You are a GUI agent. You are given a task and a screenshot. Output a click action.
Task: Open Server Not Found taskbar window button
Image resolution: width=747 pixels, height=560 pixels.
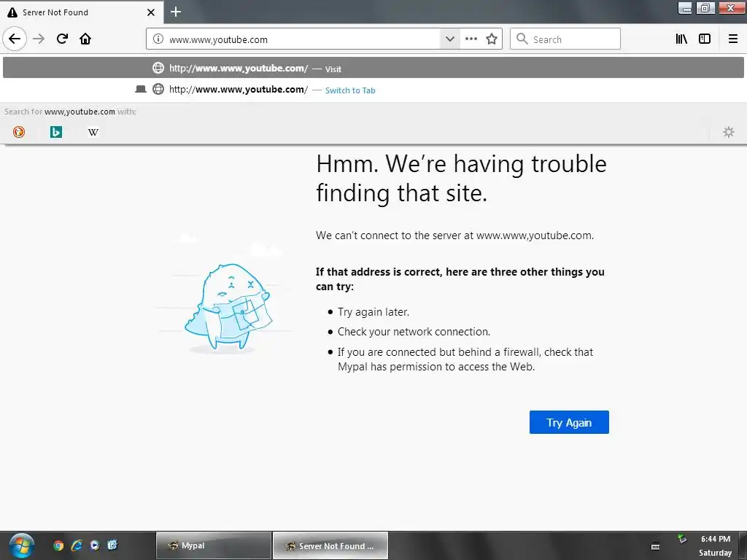click(330, 545)
